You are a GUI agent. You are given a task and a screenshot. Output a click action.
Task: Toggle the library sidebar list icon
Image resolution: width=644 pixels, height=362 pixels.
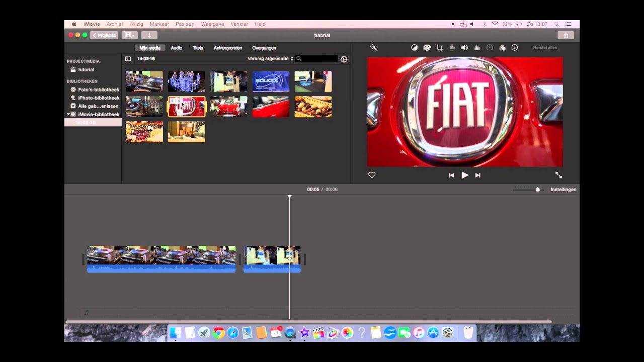click(x=128, y=59)
